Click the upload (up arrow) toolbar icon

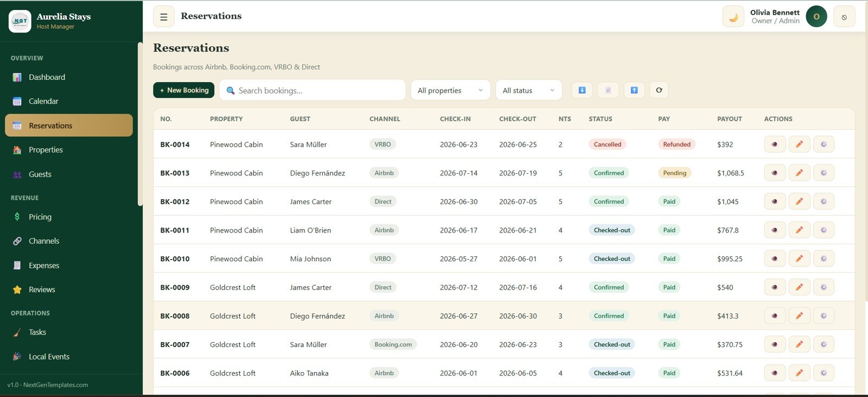(634, 90)
